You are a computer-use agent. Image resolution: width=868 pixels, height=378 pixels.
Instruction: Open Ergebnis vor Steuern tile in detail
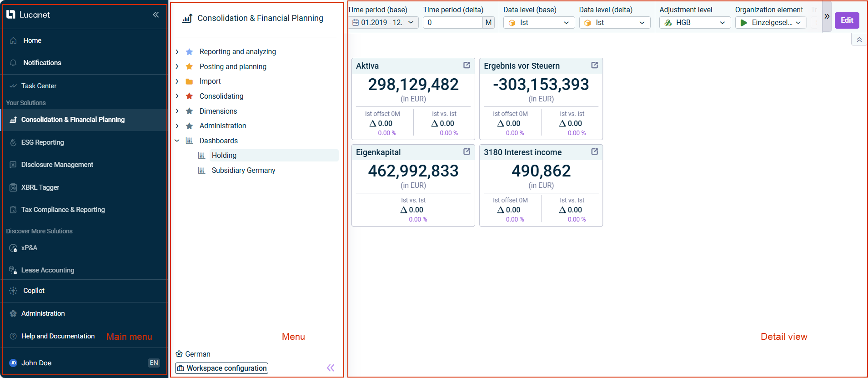coord(594,66)
